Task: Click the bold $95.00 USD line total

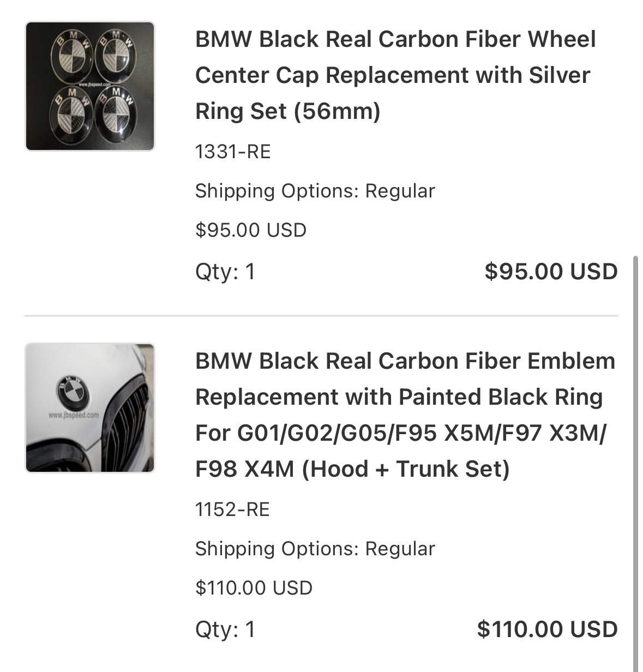Action: [551, 272]
